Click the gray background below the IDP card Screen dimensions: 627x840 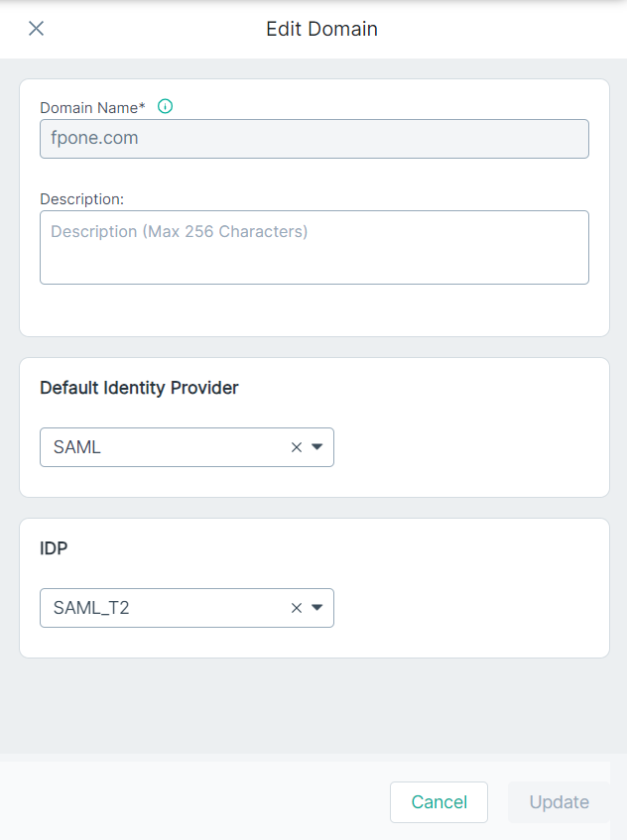tap(313, 706)
